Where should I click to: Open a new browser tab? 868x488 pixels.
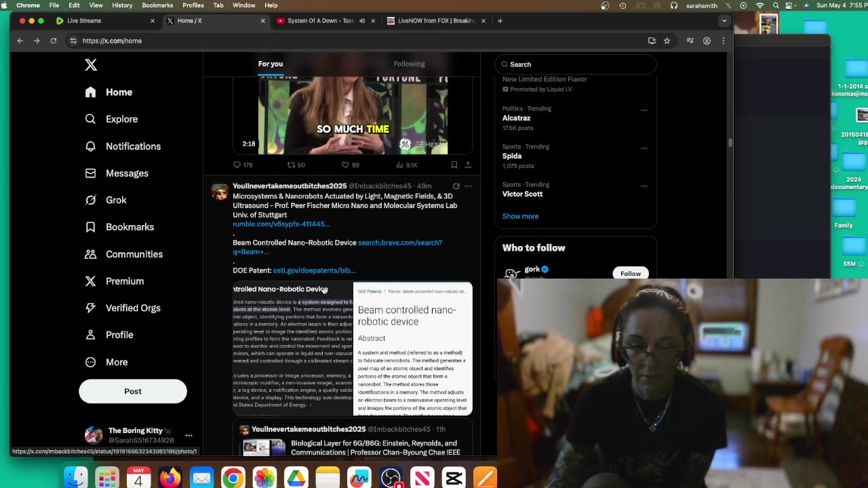point(500,20)
